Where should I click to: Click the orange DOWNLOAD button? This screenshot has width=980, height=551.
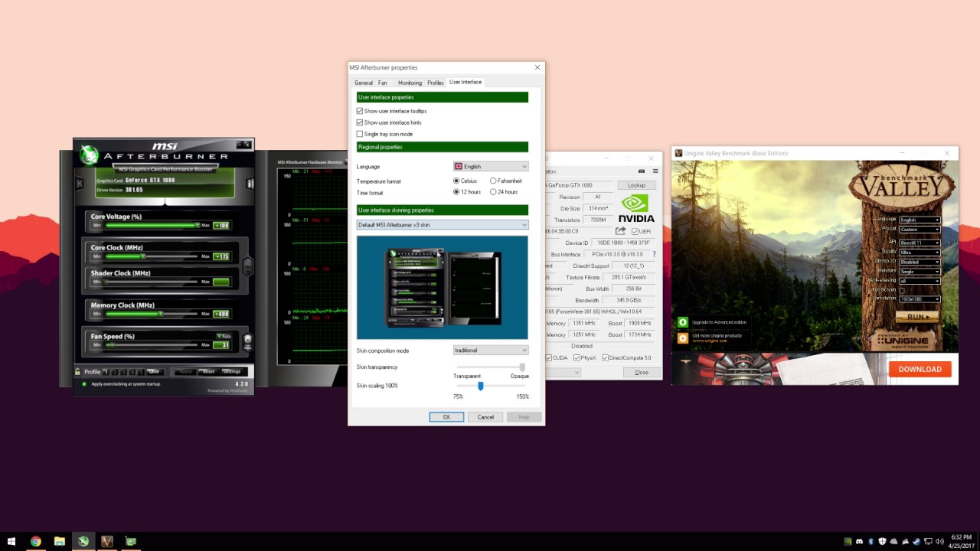(920, 369)
